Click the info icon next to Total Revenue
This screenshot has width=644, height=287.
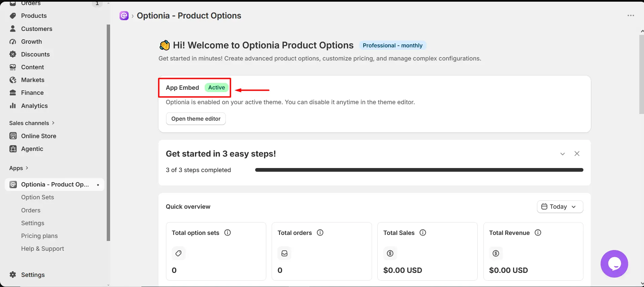[x=538, y=233]
